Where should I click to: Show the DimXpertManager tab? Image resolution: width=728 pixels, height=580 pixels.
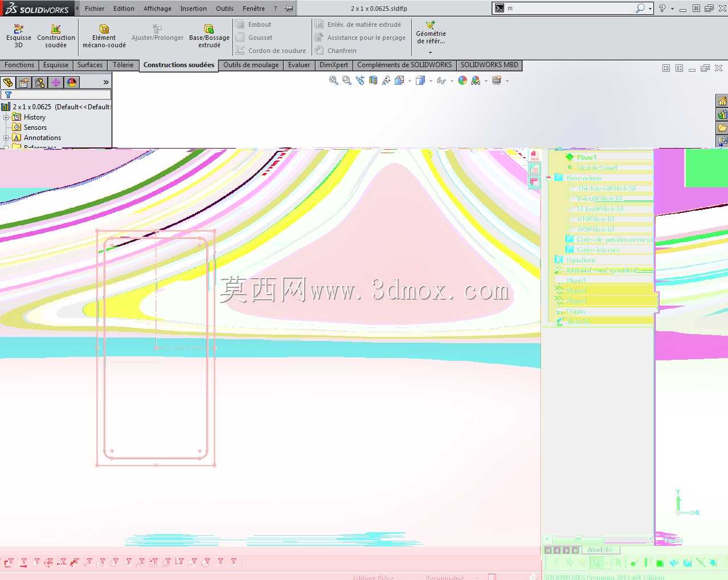(56, 83)
